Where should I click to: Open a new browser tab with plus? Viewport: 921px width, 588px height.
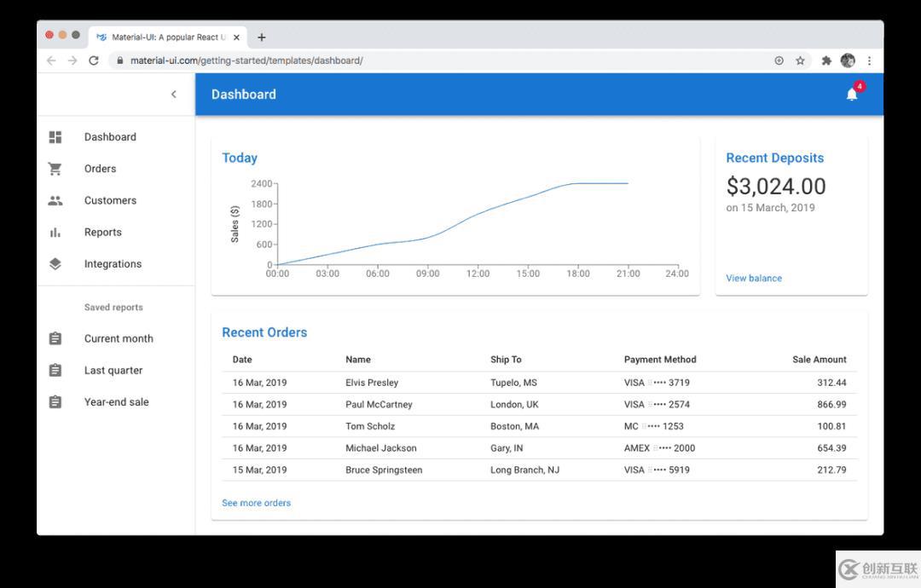click(262, 37)
